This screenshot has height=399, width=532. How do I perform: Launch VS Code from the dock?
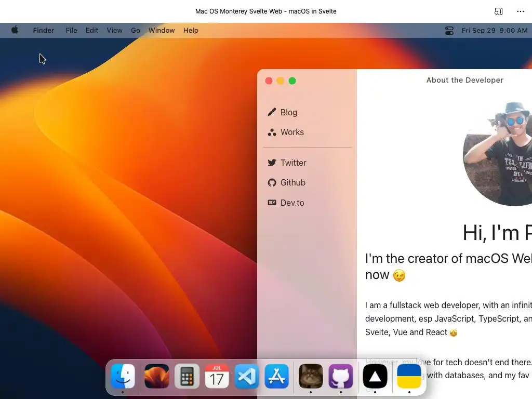point(247,376)
